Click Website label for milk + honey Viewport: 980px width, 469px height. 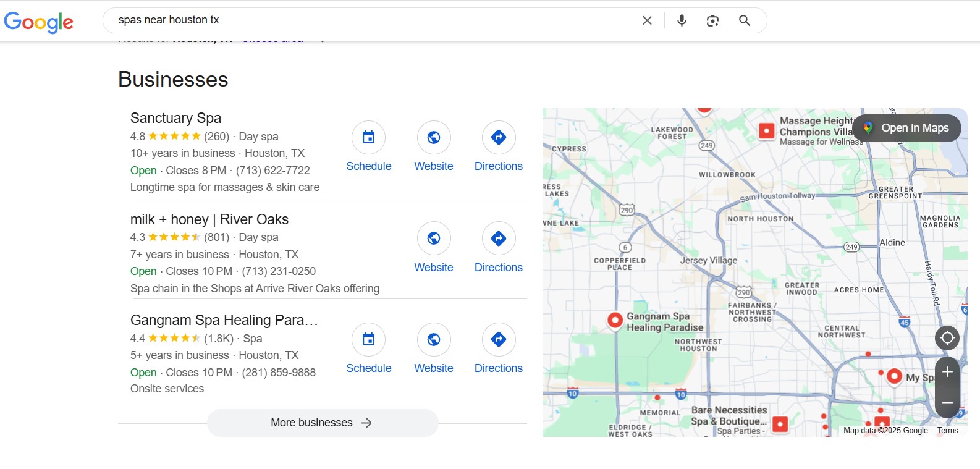click(434, 268)
